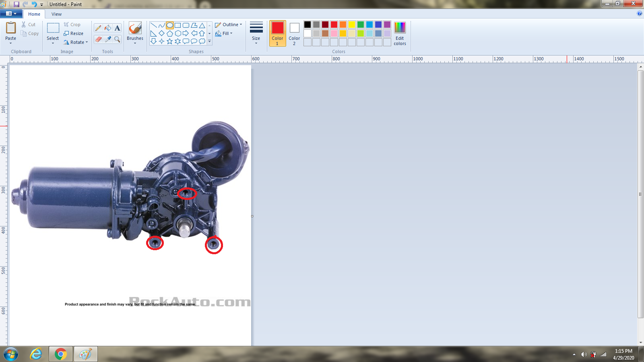Open the Outline dropdown
The width and height of the screenshot is (644, 362).
pos(229,25)
